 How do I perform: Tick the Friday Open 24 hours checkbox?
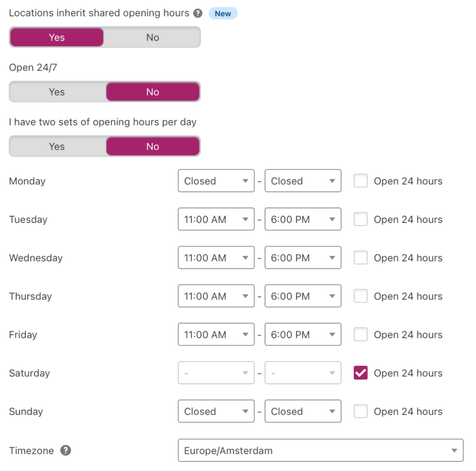click(361, 335)
